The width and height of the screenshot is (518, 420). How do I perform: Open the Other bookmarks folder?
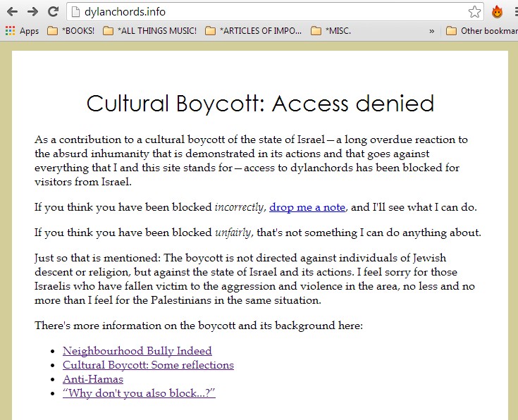click(481, 31)
